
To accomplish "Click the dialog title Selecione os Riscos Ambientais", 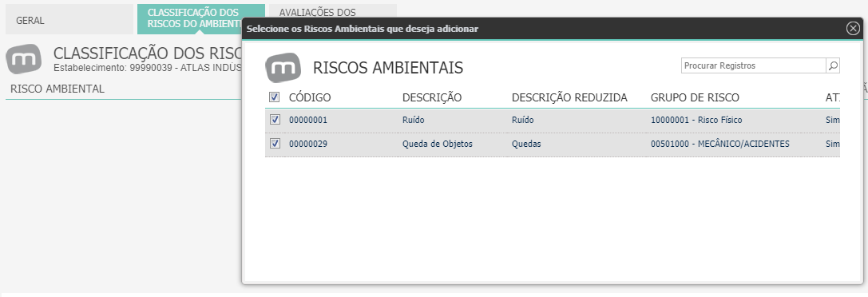I will 362,29.
